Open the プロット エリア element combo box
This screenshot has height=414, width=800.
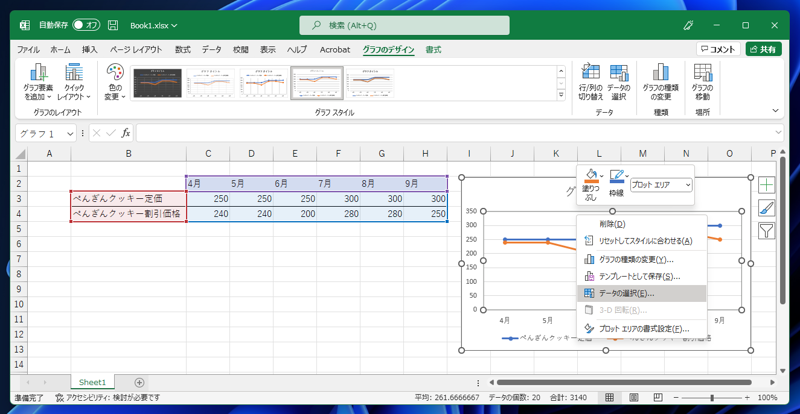coord(661,185)
